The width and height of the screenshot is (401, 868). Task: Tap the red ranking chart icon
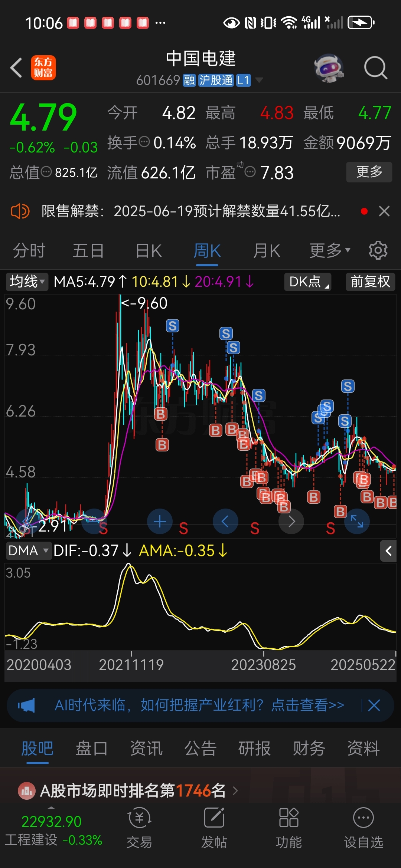(27, 791)
